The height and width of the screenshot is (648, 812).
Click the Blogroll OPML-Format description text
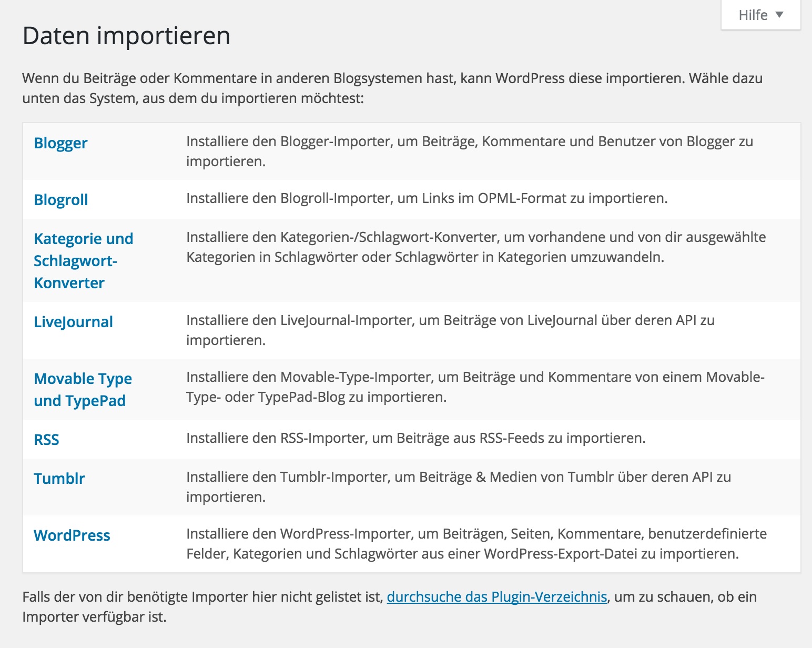pos(427,199)
